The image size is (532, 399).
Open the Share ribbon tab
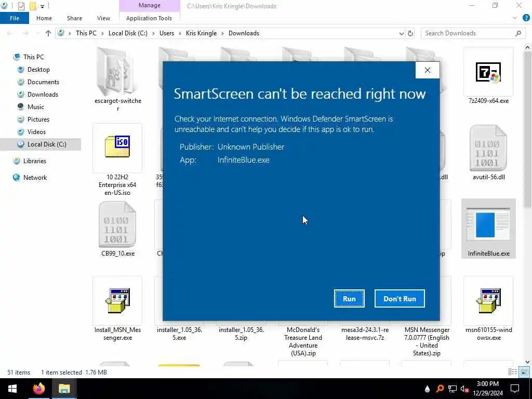pyautogui.click(x=74, y=18)
